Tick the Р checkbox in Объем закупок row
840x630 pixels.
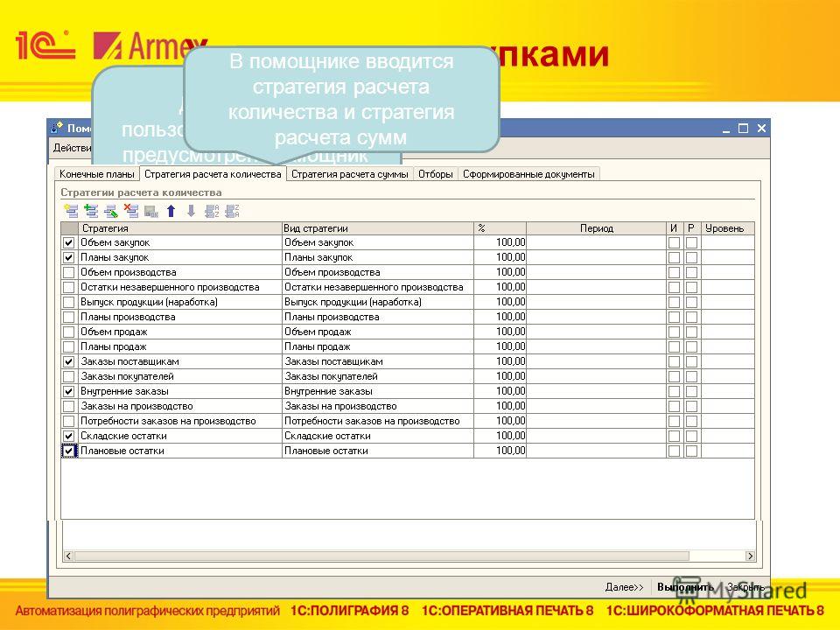[x=691, y=242]
